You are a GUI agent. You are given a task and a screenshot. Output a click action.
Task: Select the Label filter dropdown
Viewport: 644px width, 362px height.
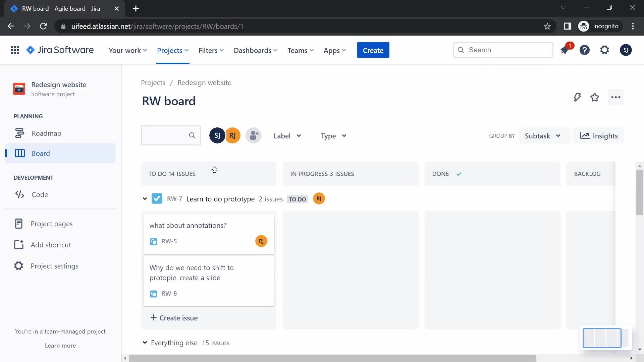tap(287, 136)
